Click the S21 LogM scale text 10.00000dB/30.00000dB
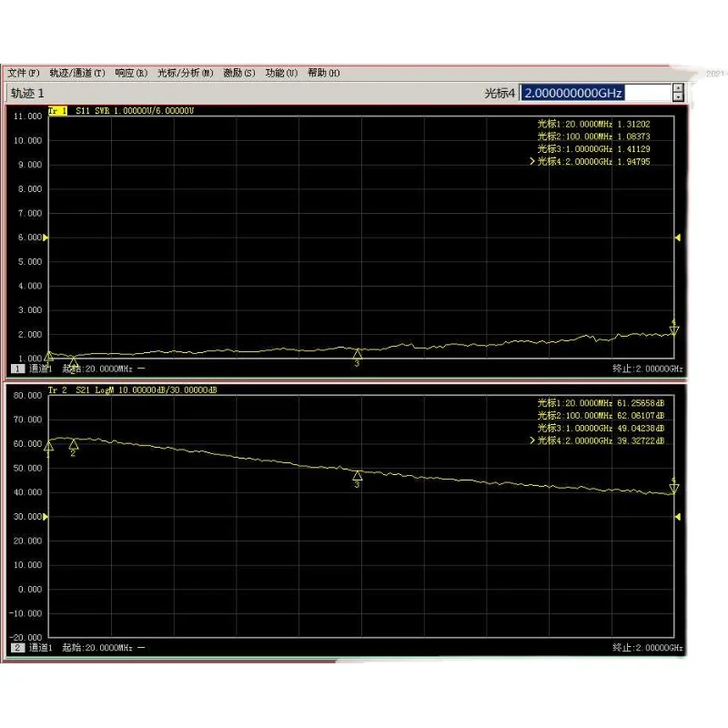This screenshot has height=728, width=728. 167,390
